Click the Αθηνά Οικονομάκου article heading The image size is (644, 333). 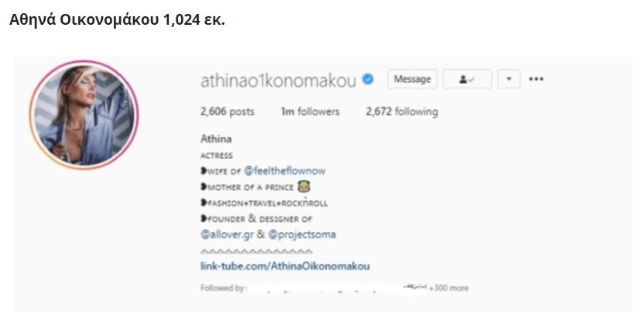(x=117, y=19)
